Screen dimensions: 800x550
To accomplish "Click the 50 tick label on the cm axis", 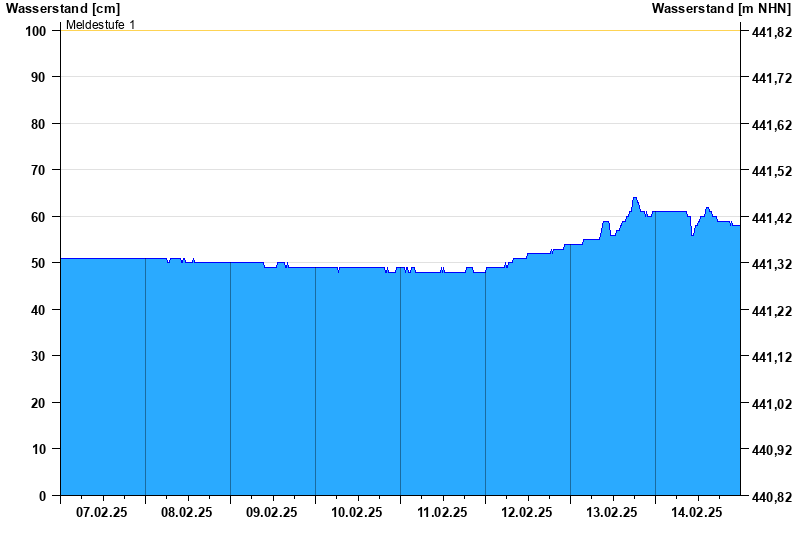I will pyautogui.click(x=40, y=263).
